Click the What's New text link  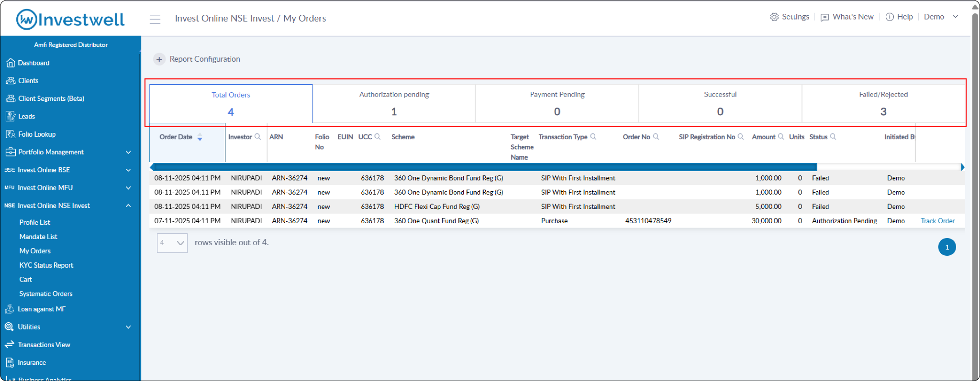[x=853, y=17]
